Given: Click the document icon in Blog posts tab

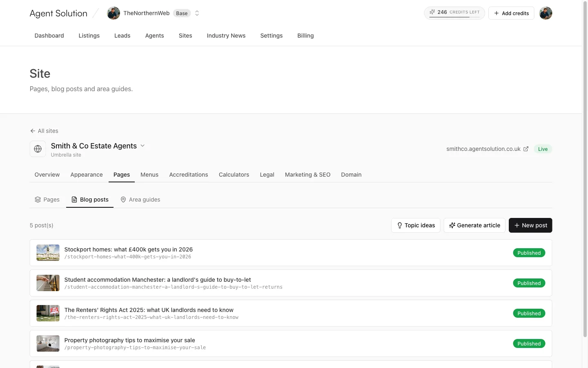Looking at the screenshot, I should 74,200.
